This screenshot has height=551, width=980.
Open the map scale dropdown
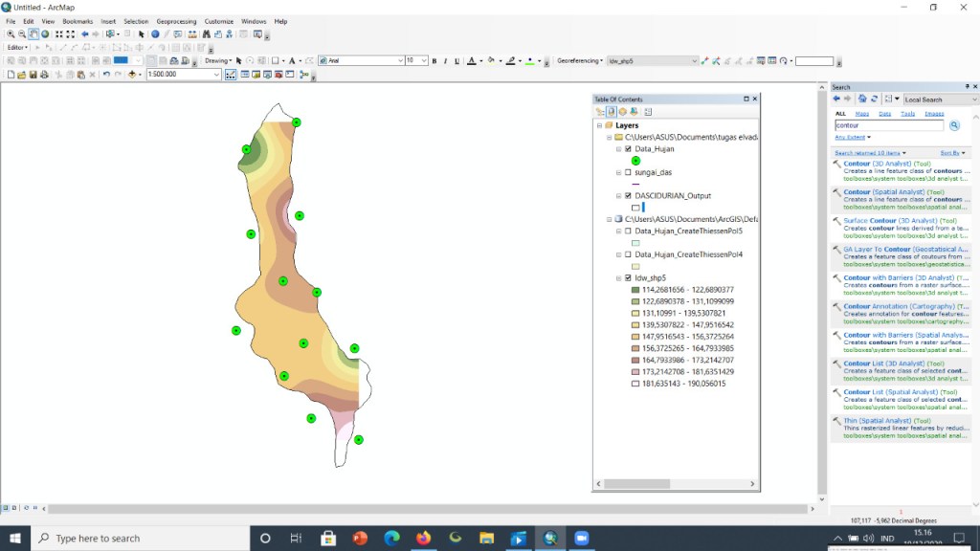pos(216,75)
